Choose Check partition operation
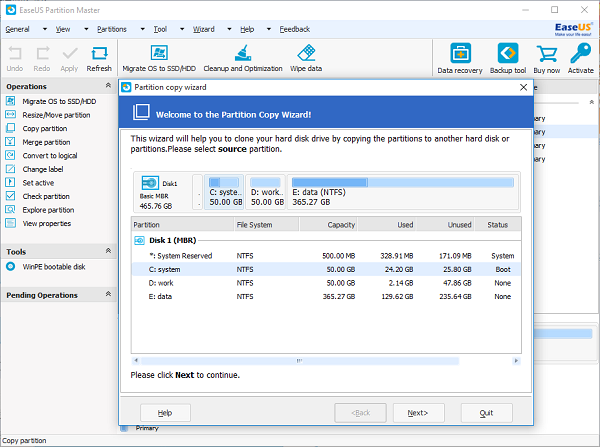 46,196
